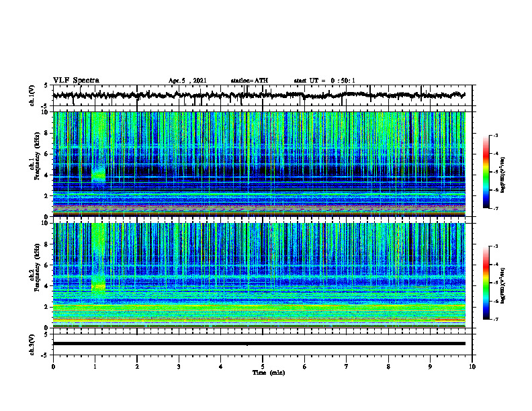Click the ch.1 voltage waveform trace
The image size is (532, 411).
(259, 95)
